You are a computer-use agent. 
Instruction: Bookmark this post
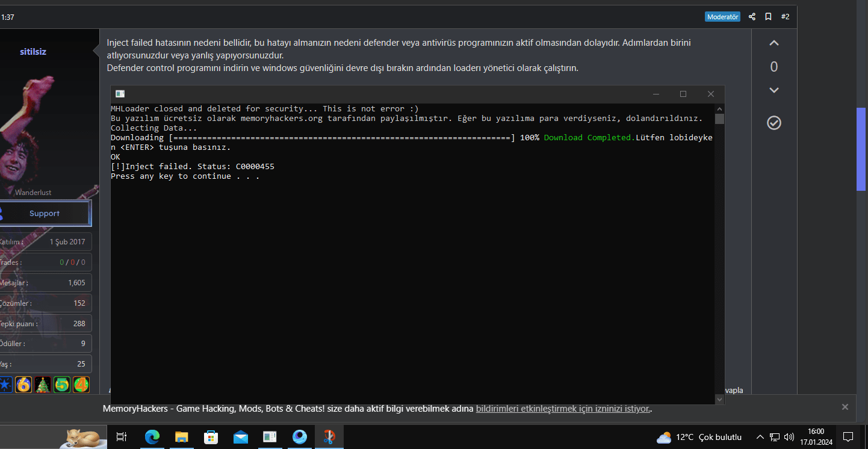click(x=768, y=17)
